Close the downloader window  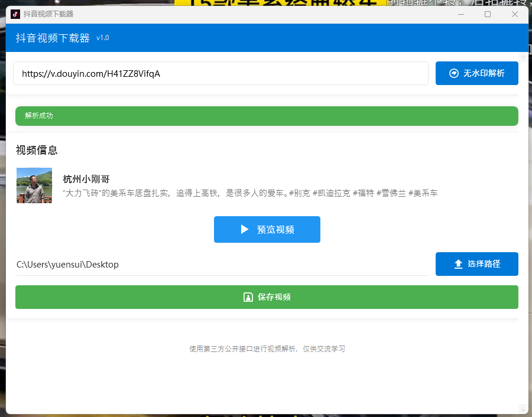[515, 14]
